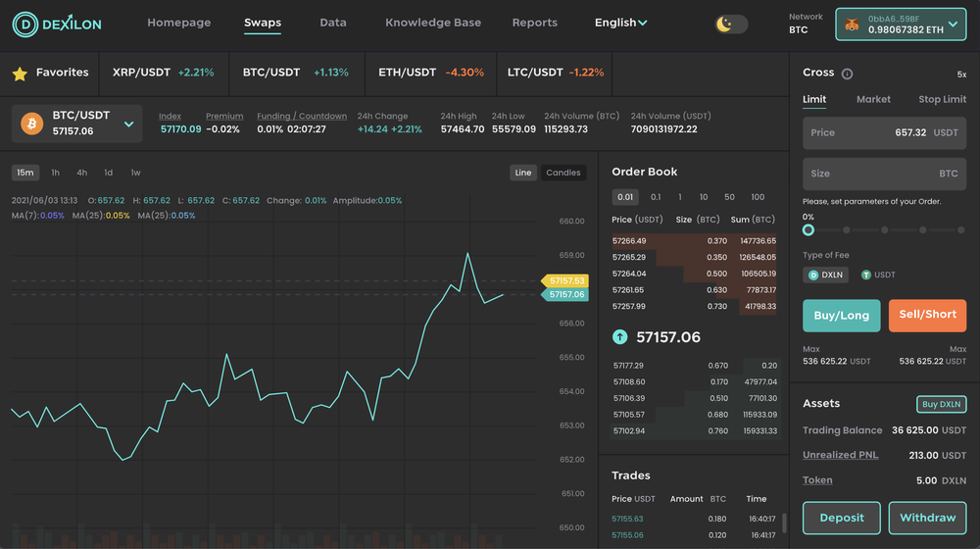Click the Dexilon logo icon
The height and width of the screenshot is (549, 980).
tap(24, 24)
